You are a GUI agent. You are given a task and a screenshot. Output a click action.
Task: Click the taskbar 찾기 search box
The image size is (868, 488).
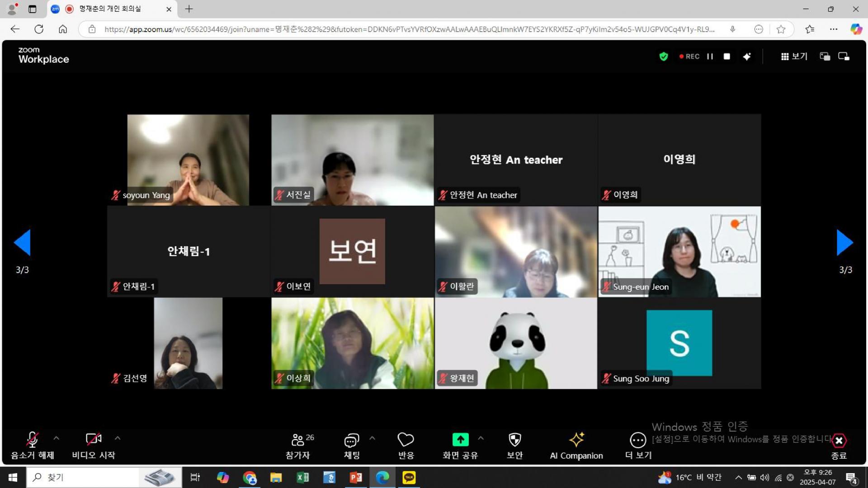[x=104, y=478]
